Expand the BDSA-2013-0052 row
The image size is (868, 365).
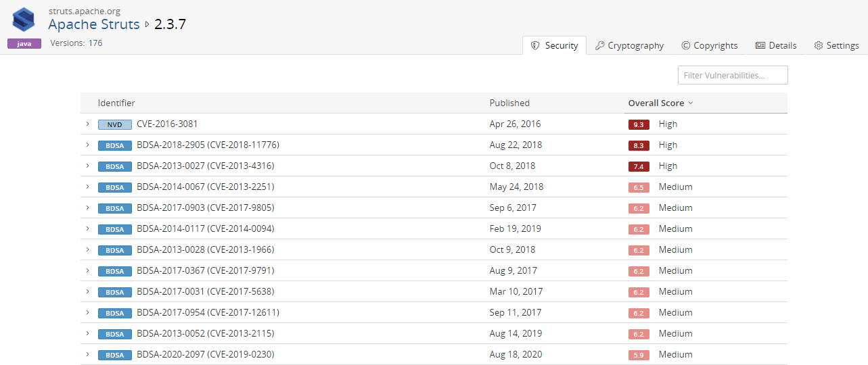pyautogui.click(x=87, y=333)
